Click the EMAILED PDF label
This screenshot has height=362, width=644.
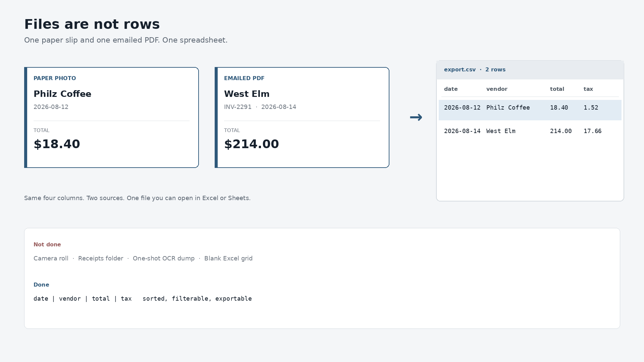(244, 78)
